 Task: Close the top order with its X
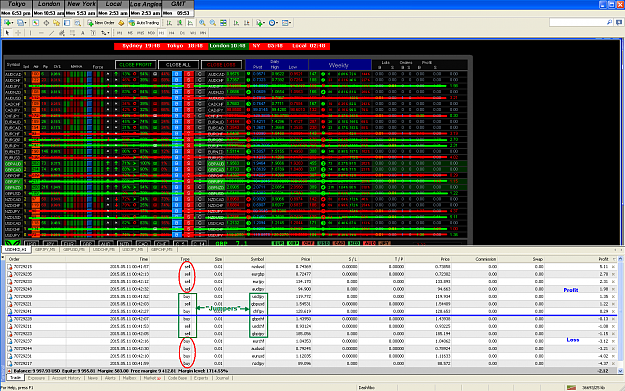[613, 267]
